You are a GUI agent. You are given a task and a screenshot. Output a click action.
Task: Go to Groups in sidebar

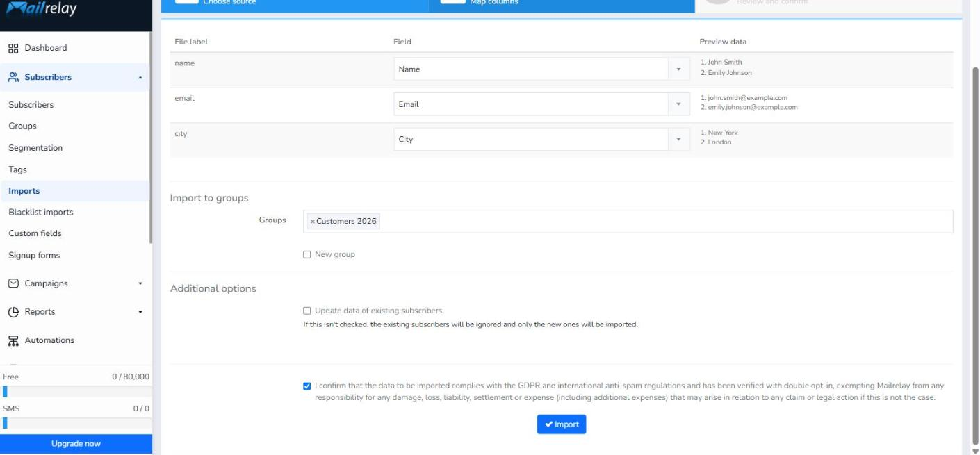click(x=22, y=126)
